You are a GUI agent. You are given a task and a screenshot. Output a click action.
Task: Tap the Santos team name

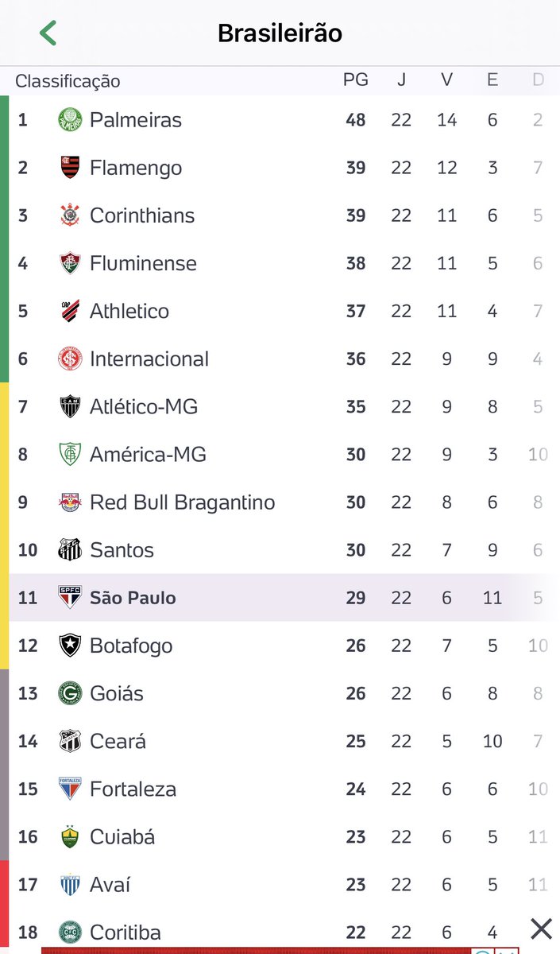click(122, 550)
